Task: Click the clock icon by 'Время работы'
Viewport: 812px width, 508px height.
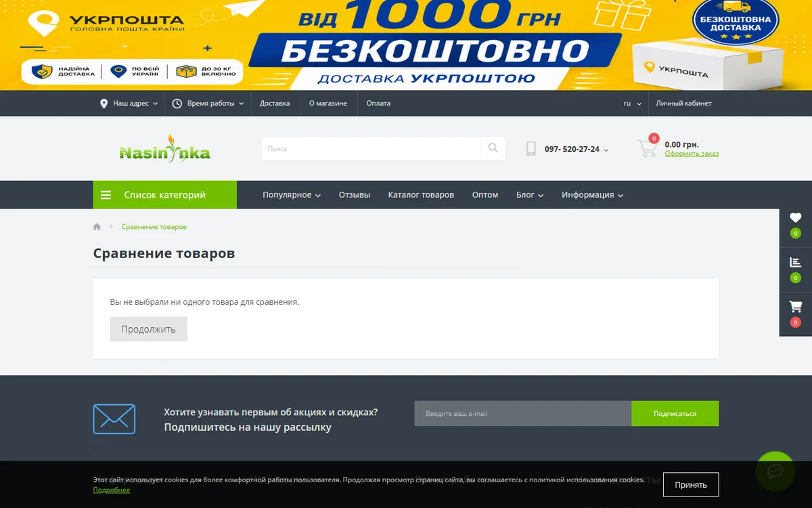Action: click(177, 104)
